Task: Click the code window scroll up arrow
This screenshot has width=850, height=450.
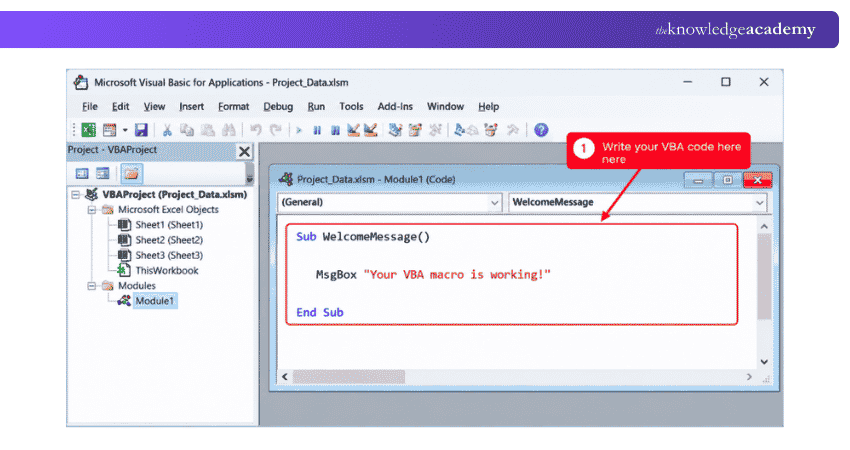Action: point(764,226)
